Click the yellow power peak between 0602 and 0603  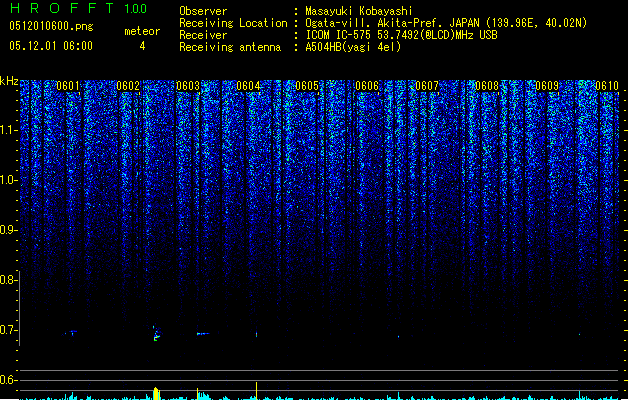click(156, 393)
